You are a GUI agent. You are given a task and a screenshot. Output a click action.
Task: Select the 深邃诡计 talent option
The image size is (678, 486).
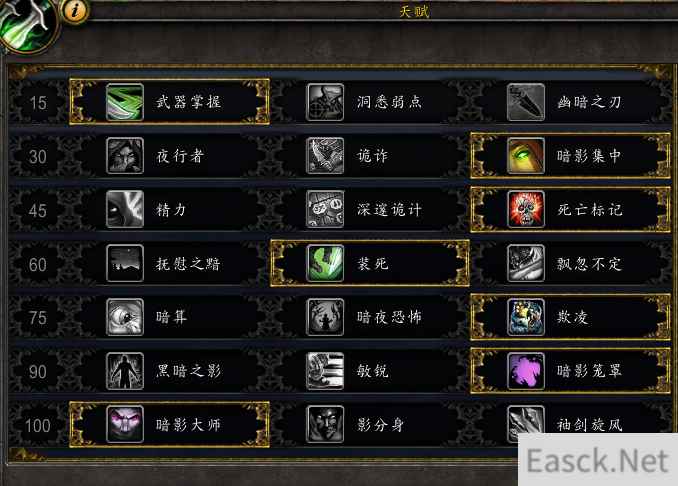tap(370, 209)
